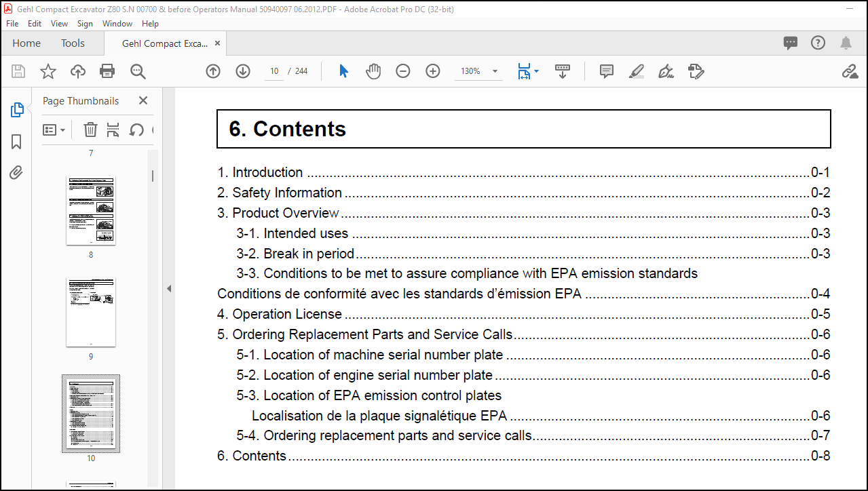The image size is (868, 491).
Task: Go to the next page with the down arrow
Action: (x=243, y=71)
